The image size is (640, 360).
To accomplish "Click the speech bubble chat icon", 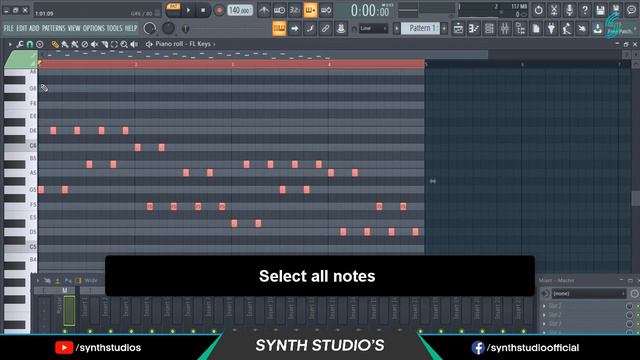I will [631, 10].
